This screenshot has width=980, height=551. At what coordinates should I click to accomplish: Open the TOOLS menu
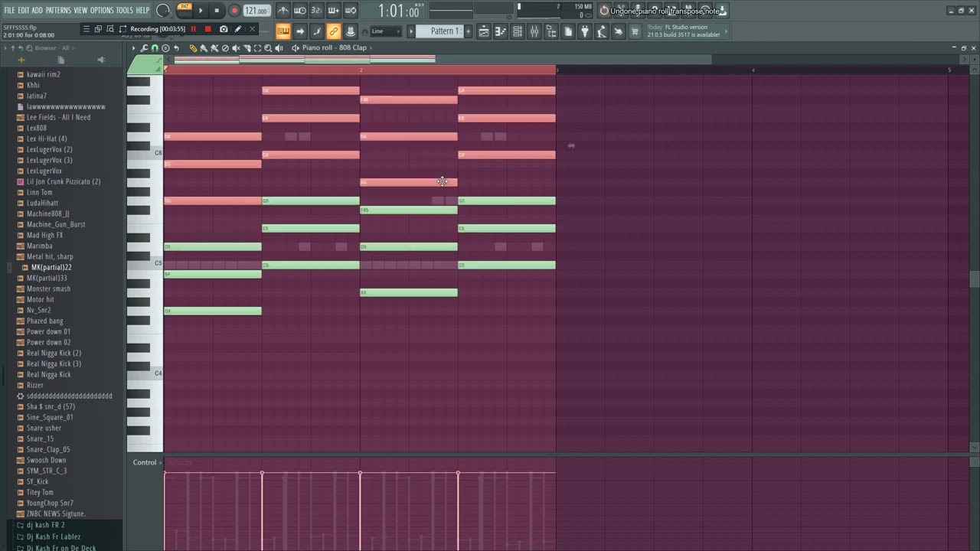(x=125, y=10)
